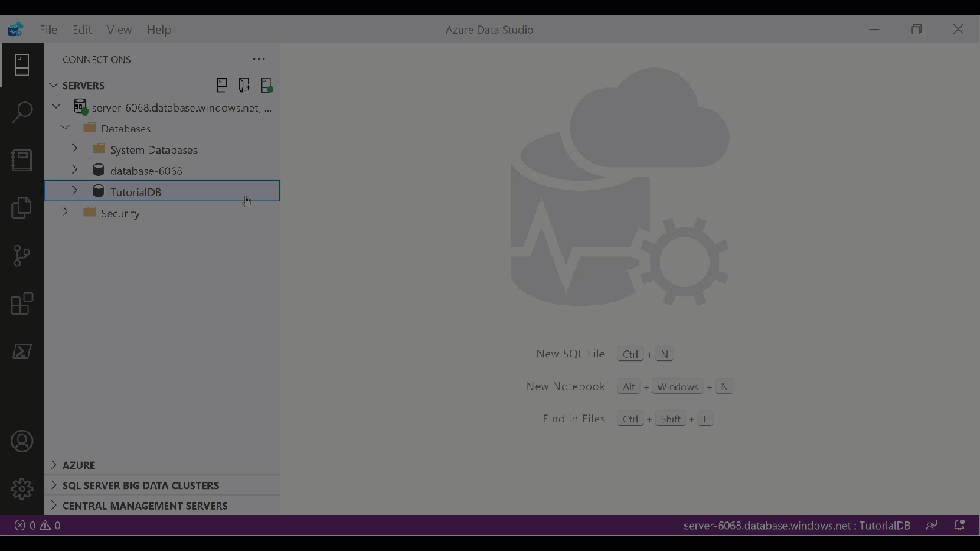Open the SQL Agent terminal icon

click(21, 351)
